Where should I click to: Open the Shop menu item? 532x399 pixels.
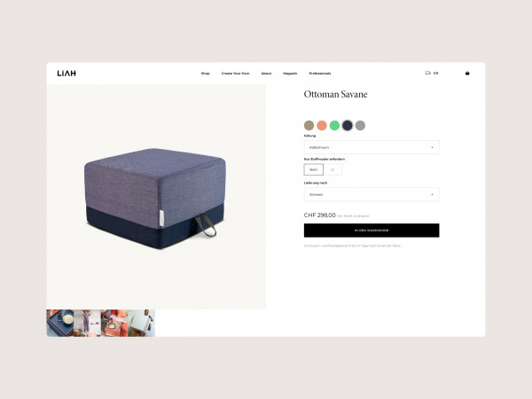(206, 74)
